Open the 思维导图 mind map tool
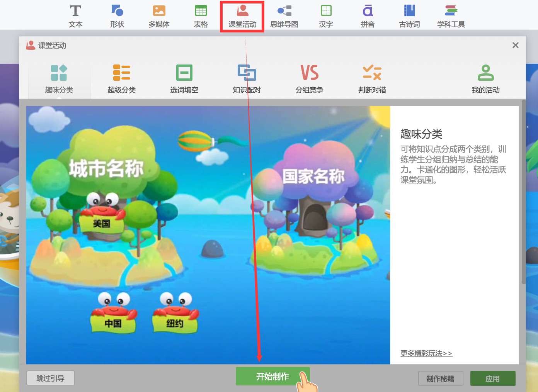This screenshot has height=392, width=538. [x=284, y=16]
